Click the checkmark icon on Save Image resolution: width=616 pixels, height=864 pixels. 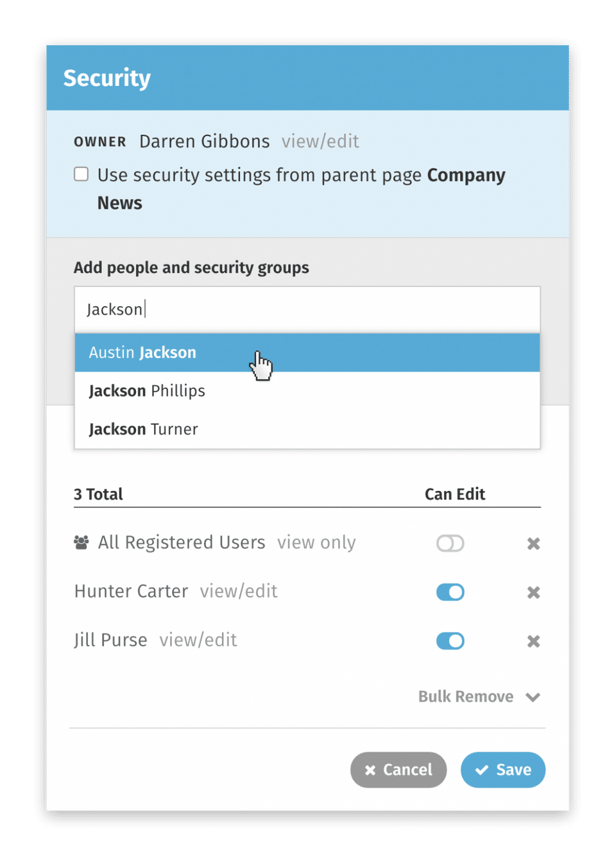[x=482, y=770]
